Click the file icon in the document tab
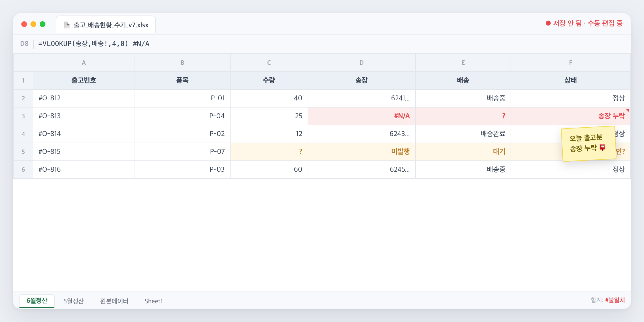 click(x=67, y=25)
